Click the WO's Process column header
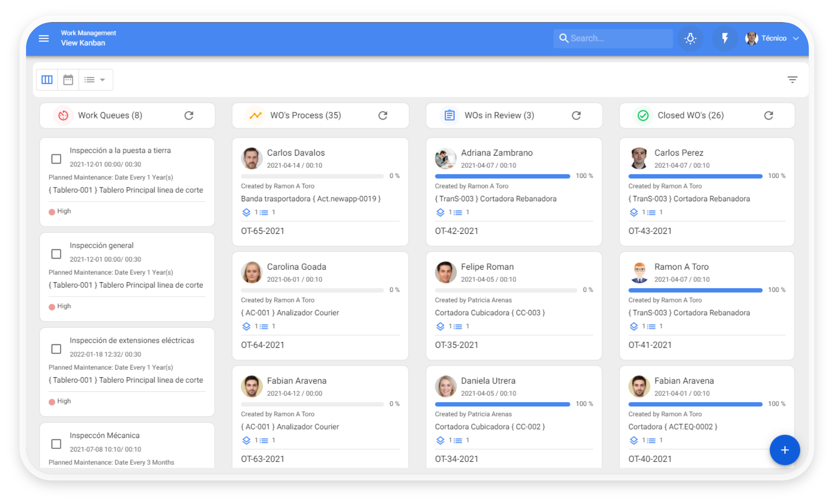This screenshot has width=834, height=504. (305, 115)
